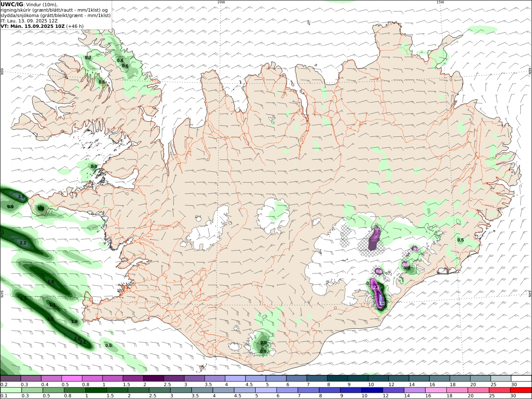Click the 1.0 precipitation value near Reykjanes
Image resolution: width=532 pixels, height=399 pixels.
point(74,322)
